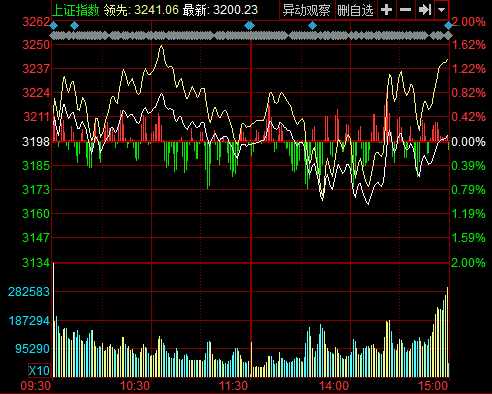Click the X10 volume multiplier box
This screenshot has width=492, height=394.
[x=39, y=370]
